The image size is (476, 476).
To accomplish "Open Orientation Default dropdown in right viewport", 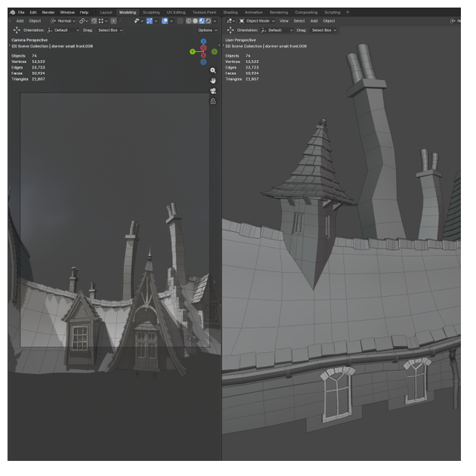I will click(277, 30).
